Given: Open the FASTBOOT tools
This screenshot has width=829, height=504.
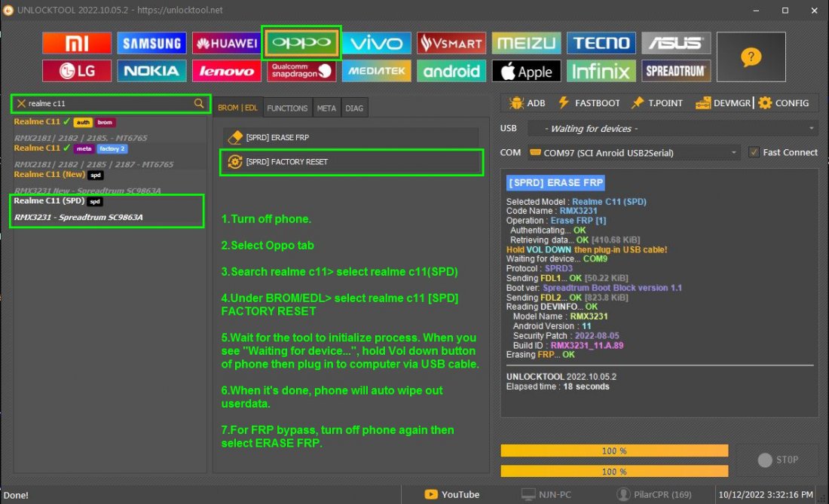Looking at the screenshot, I should [589, 102].
